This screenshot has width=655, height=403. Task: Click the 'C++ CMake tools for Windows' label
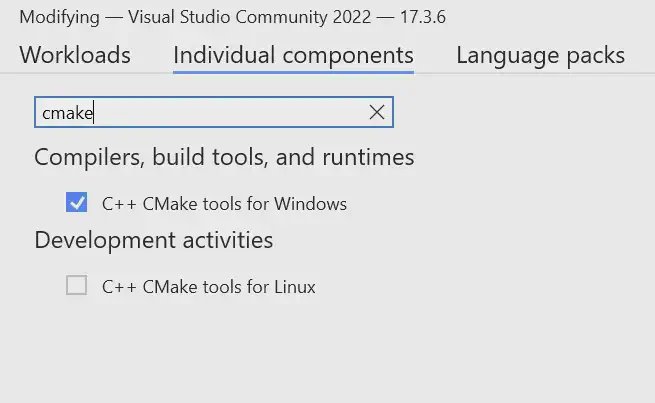tap(224, 204)
